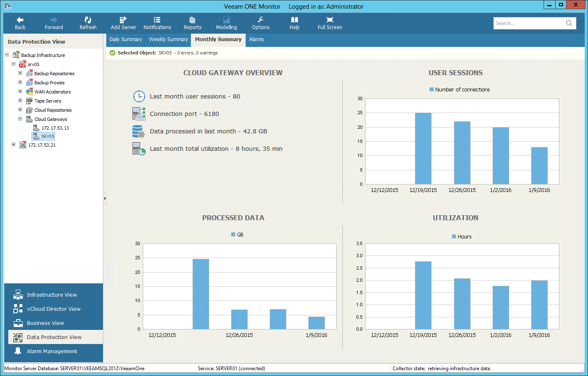Switch to Full Screen mode
This screenshot has width=588, height=376.
tap(330, 23)
